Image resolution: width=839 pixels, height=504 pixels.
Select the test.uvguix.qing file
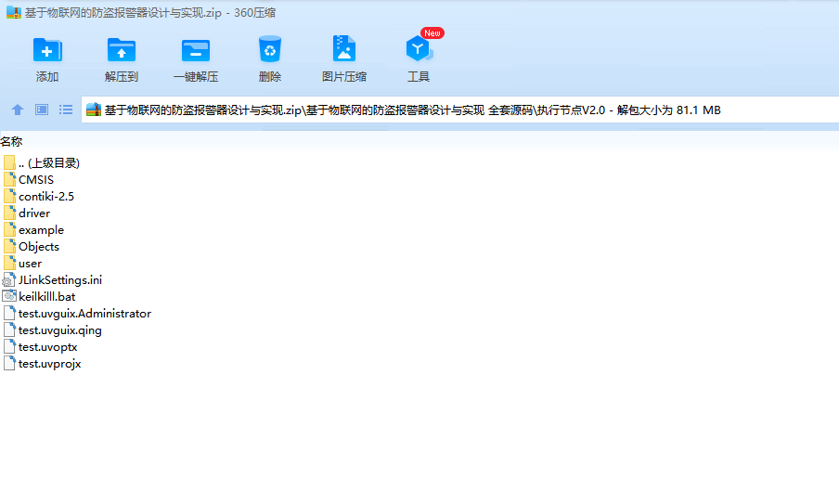pos(52,330)
